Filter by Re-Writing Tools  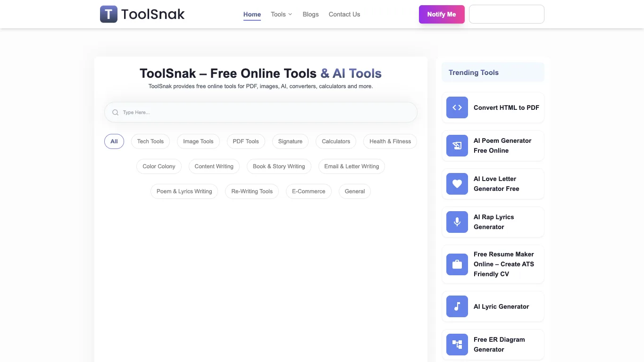252,191
